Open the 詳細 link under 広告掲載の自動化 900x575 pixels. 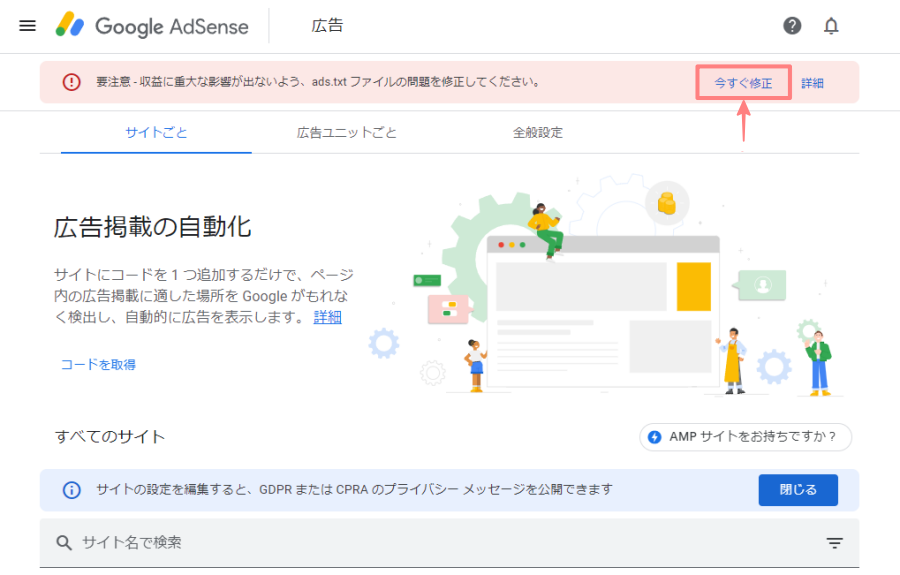328,317
